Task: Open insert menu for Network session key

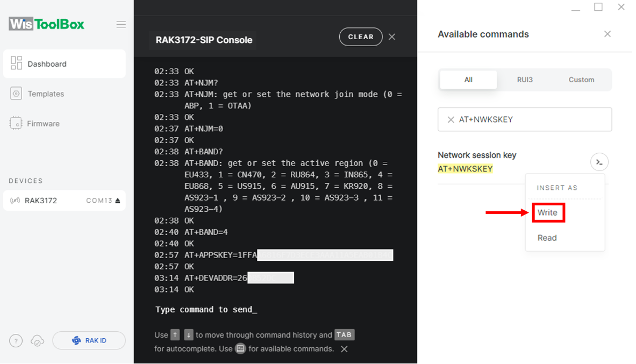Action: pyautogui.click(x=599, y=162)
